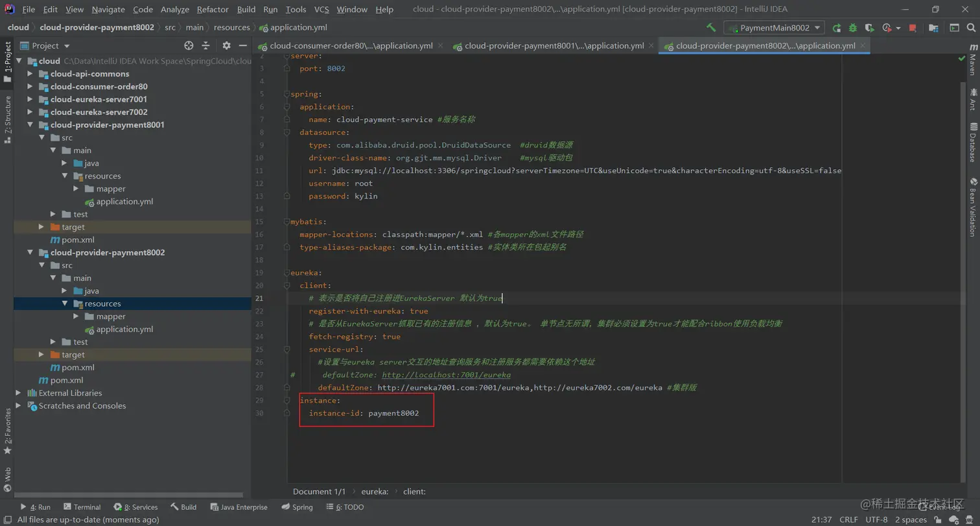980x526 pixels.
Task: Click Locate/Select Opened File target icon
Action: tap(189, 45)
